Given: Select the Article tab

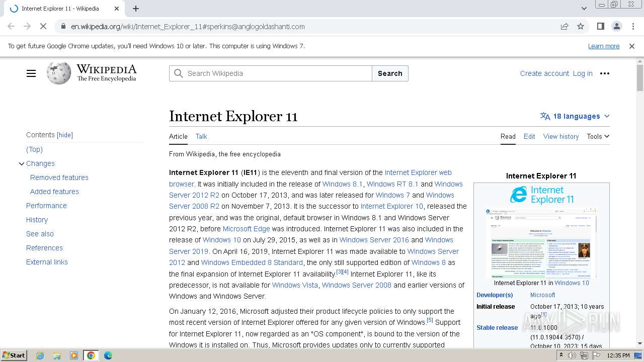Looking at the screenshot, I should [x=178, y=136].
